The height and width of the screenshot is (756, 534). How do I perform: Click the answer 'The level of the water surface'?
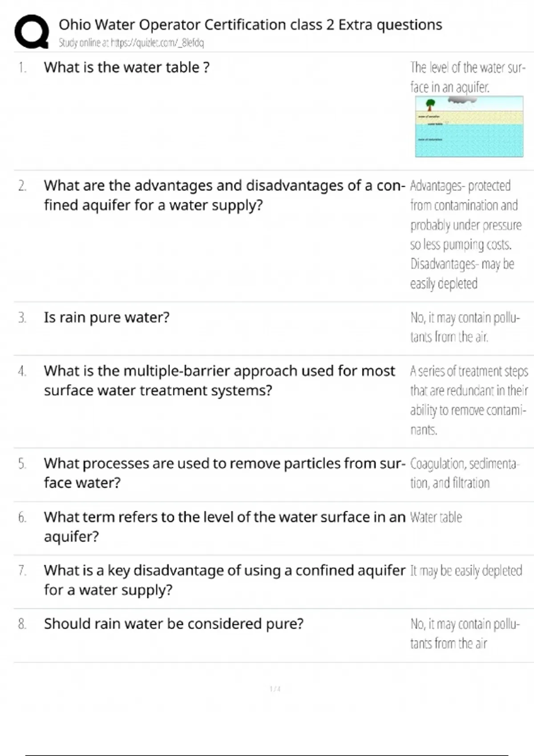468,77
